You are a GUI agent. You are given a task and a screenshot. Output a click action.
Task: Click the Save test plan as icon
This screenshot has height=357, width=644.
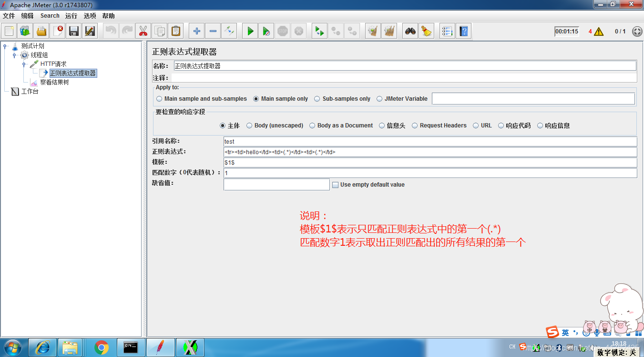(90, 31)
